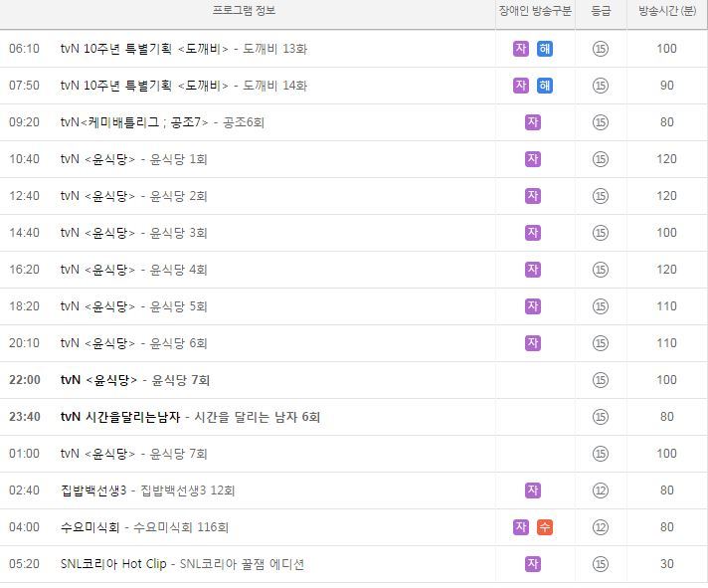This screenshot has height=588, width=708.
Task: Click the 등급 column header
Action: tap(601, 10)
